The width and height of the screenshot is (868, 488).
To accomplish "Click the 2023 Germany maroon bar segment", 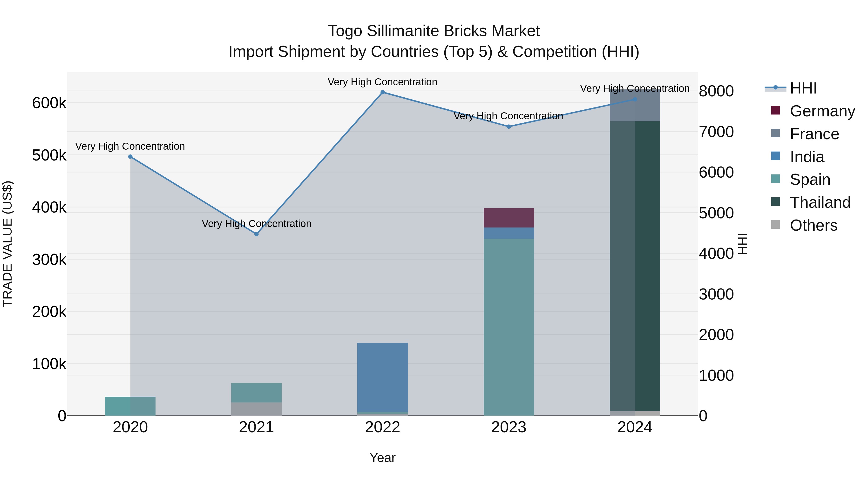I will click(509, 218).
